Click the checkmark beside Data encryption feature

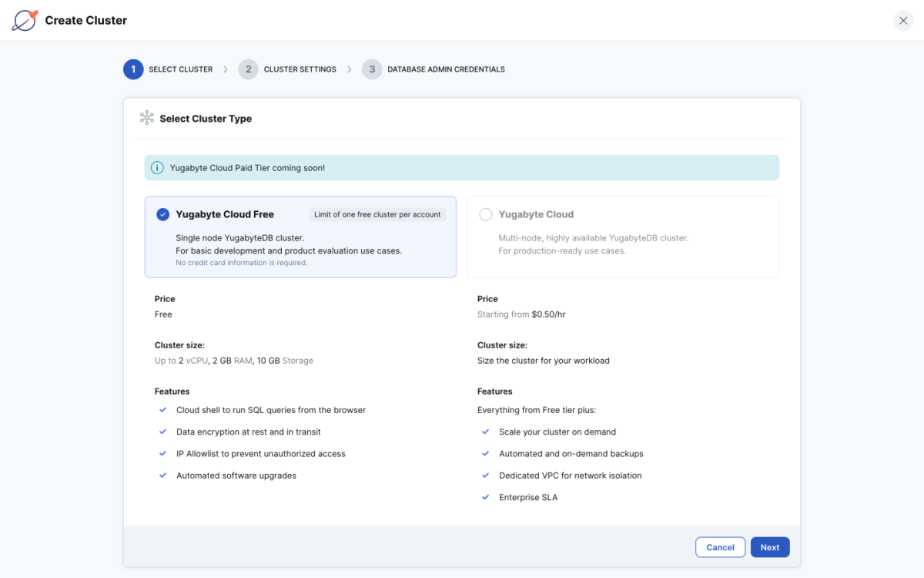(x=162, y=432)
